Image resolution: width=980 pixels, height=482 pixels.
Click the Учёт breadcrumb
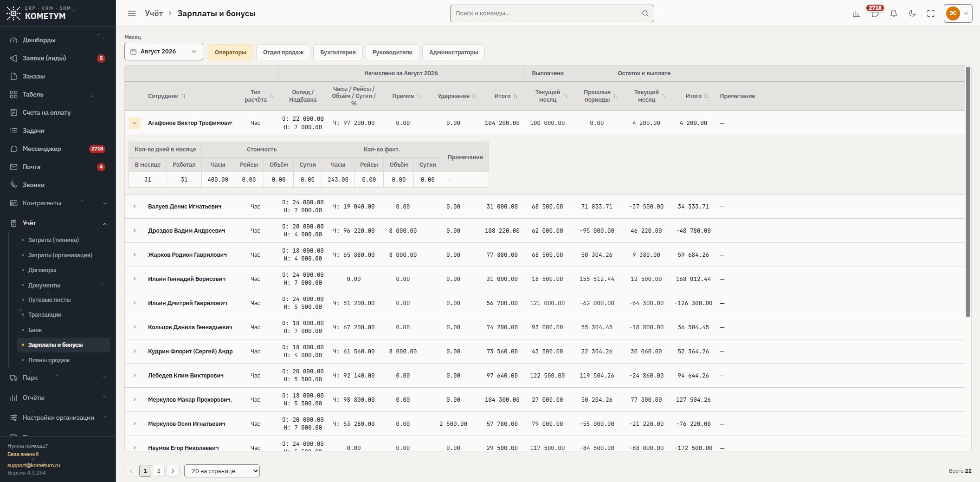point(154,13)
